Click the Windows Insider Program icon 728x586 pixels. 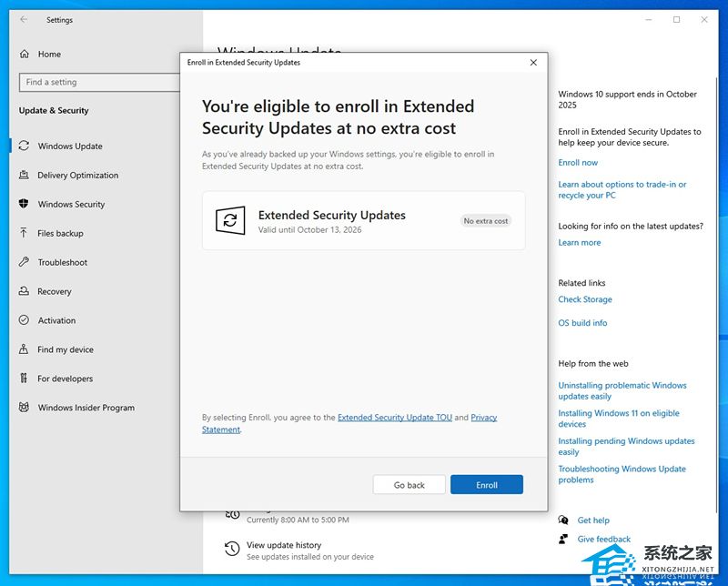tap(24, 408)
